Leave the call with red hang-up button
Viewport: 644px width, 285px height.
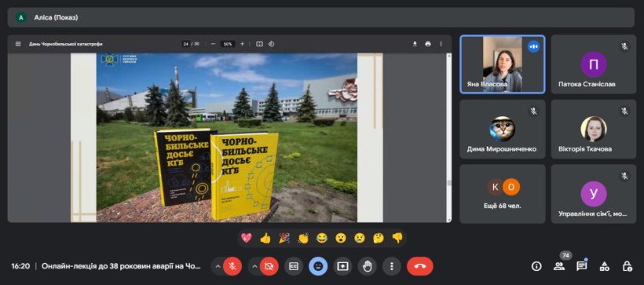coord(419,266)
